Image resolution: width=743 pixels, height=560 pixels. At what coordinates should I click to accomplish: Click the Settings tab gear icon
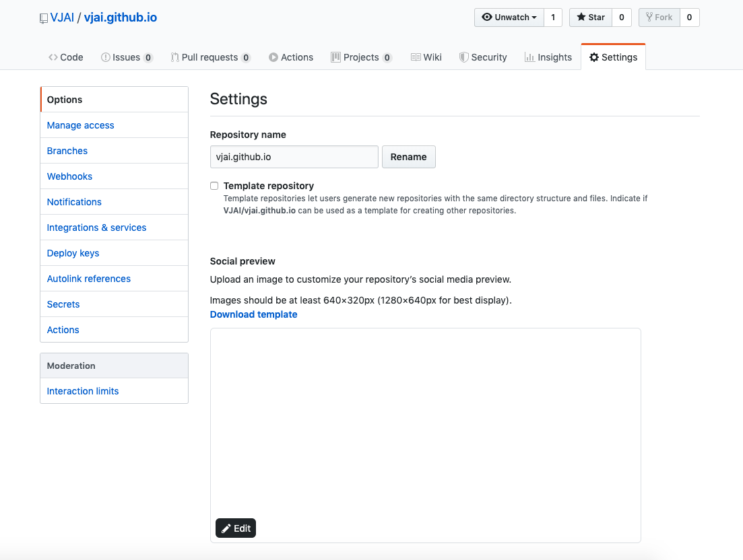pos(593,57)
